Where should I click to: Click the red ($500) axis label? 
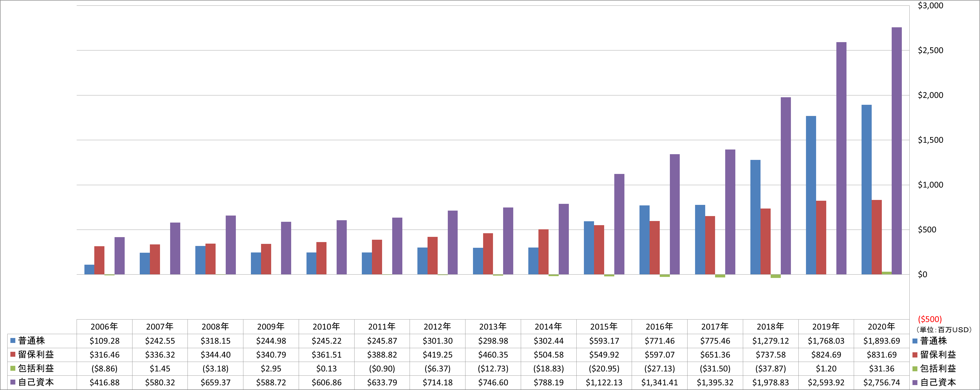[x=930, y=319]
